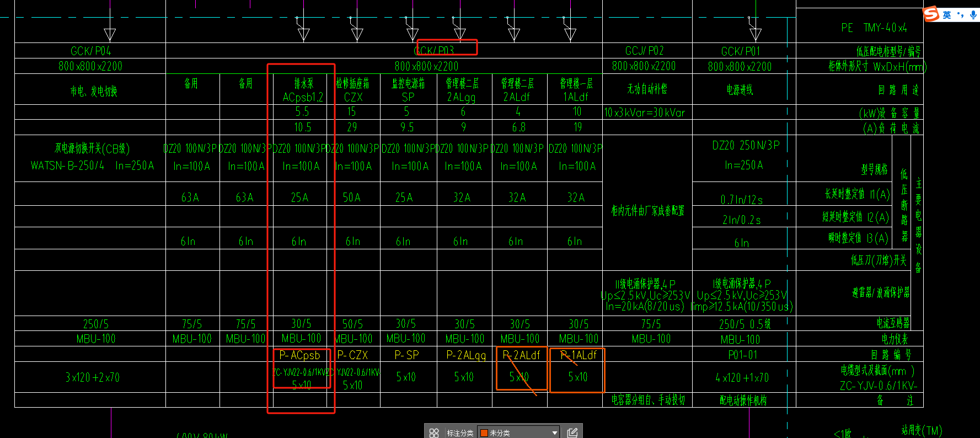Select the P-CZX circuit number

pyautogui.click(x=352, y=355)
